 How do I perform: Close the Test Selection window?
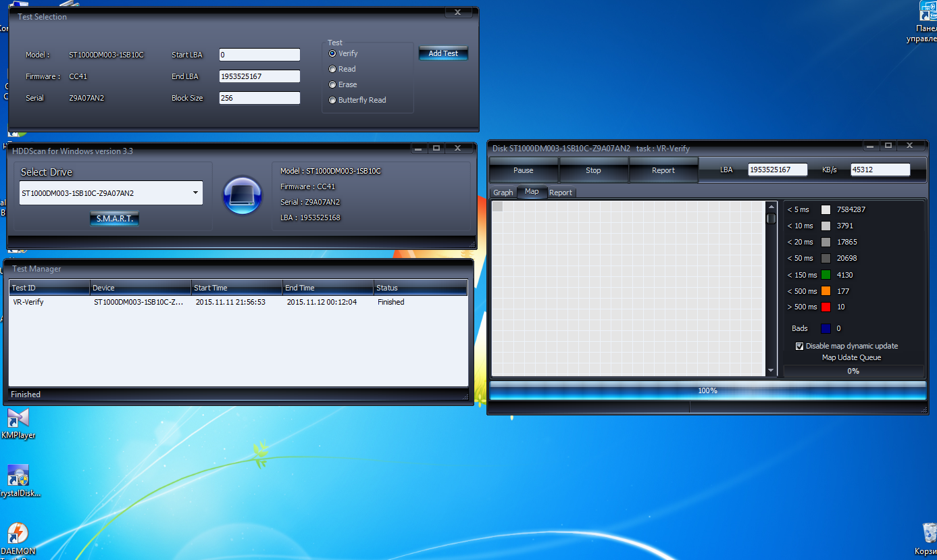[x=457, y=12]
